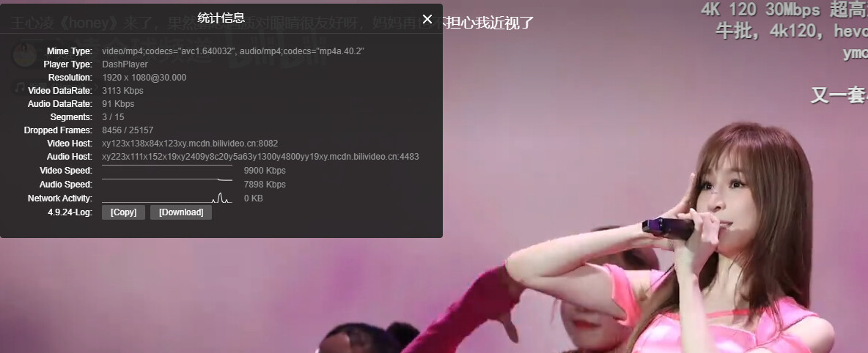Click the Audio Host address ending :4483
The height and width of the screenshot is (353, 868).
pyautogui.click(x=261, y=157)
